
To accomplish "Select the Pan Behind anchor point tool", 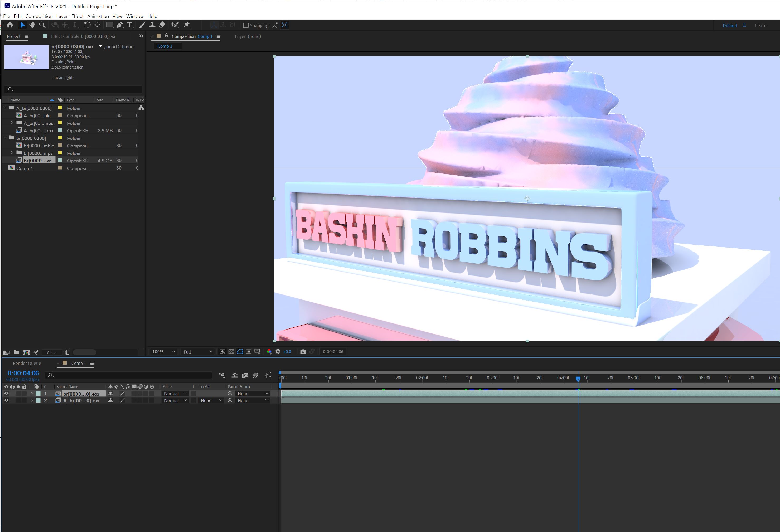I will point(97,25).
